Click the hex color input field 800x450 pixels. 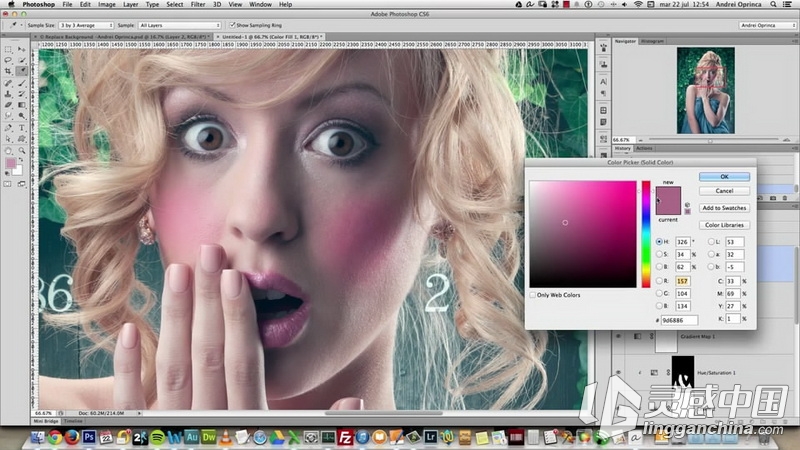(x=679, y=320)
